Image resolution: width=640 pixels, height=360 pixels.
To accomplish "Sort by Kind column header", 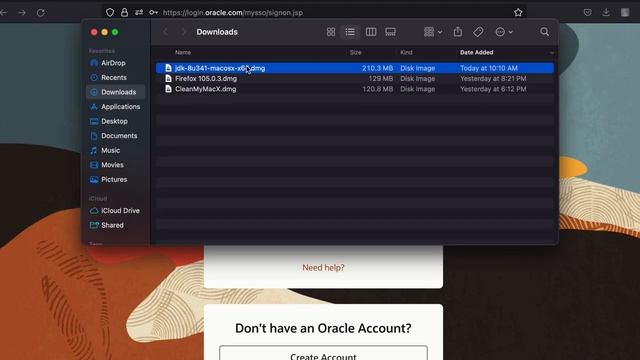I will pyautogui.click(x=406, y=52).
